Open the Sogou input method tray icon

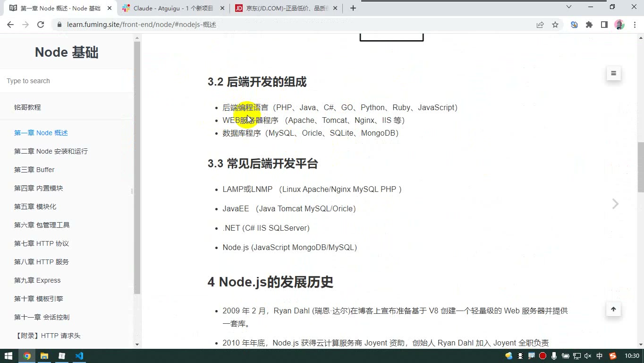[613, 356]
